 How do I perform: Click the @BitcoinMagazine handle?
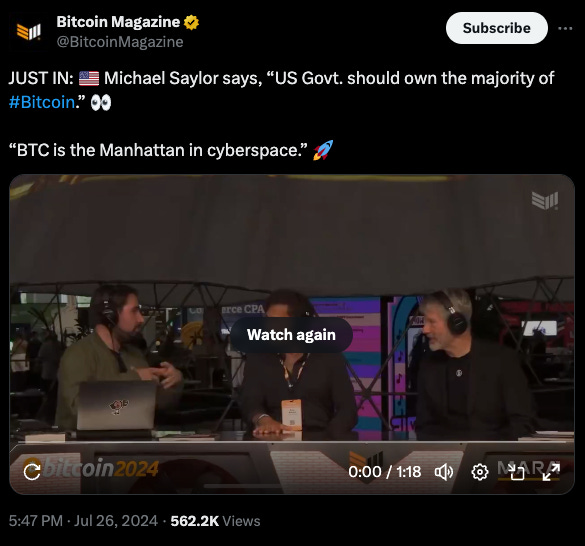(x=120, y=42)
